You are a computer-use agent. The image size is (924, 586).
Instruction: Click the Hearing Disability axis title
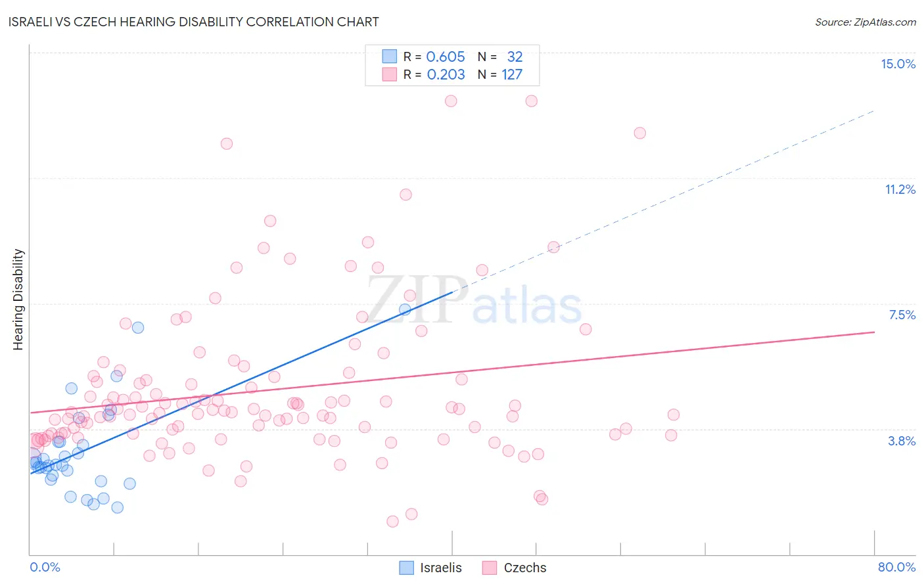pos(18,300)
